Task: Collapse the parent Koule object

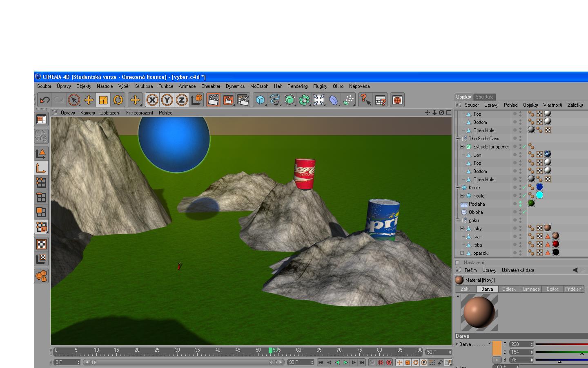Action: pos(458,188)
